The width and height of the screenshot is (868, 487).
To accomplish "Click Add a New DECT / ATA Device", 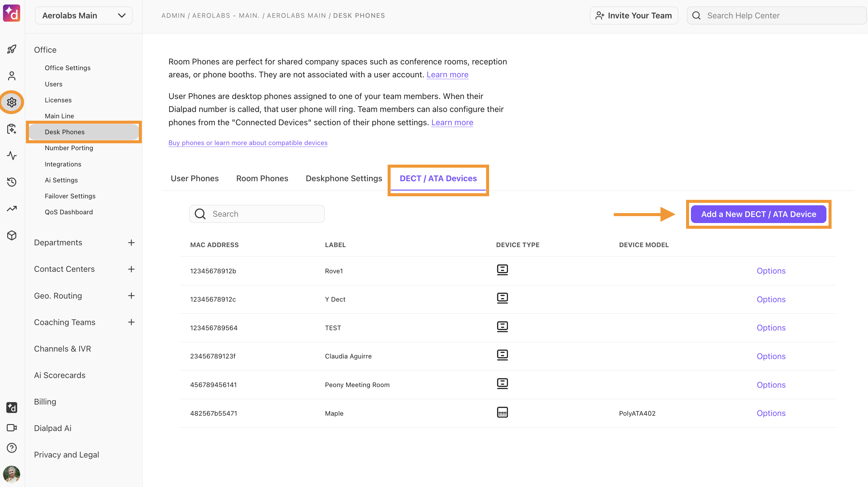I will (758, 214).
